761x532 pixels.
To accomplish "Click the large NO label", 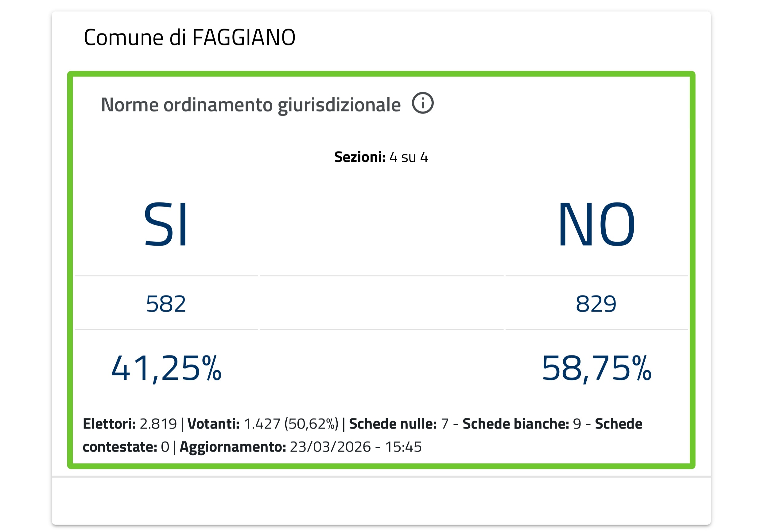I will (x=596, y=224).
